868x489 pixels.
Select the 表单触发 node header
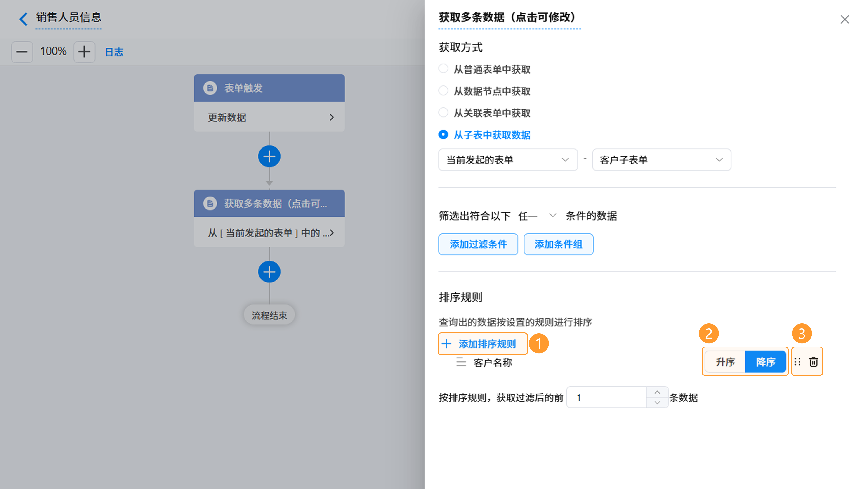(x=269, y=88)
